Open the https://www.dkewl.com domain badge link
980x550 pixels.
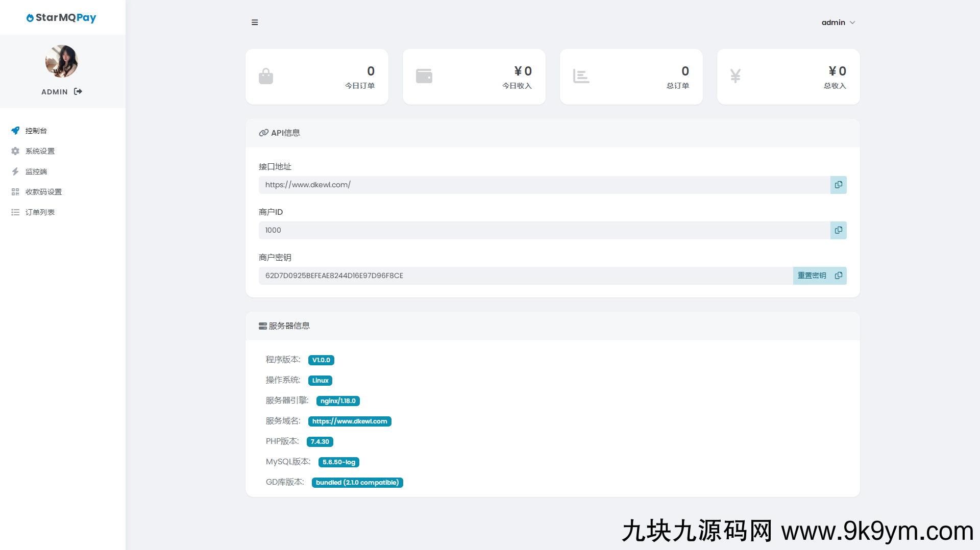point(350,421)
